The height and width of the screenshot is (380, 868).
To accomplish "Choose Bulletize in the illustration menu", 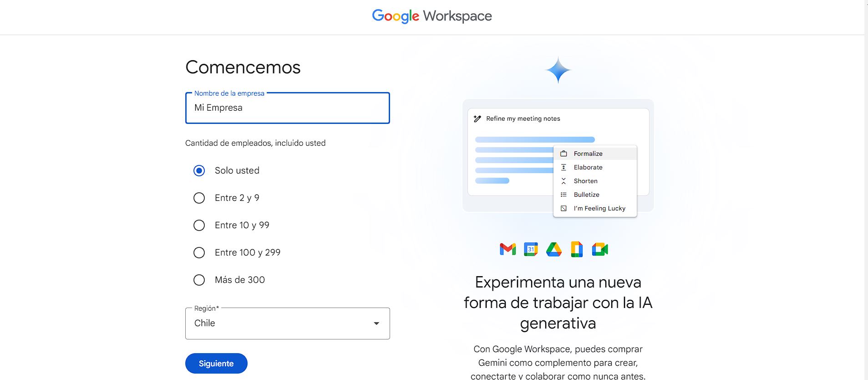I will point(595,195).
